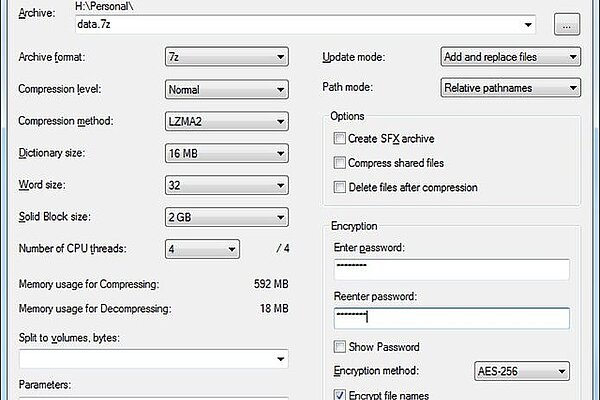The image size is (600, 400).
Task: Open the Solid Block size dropdown
Action: pyautogui.click(x=227, y=217)
